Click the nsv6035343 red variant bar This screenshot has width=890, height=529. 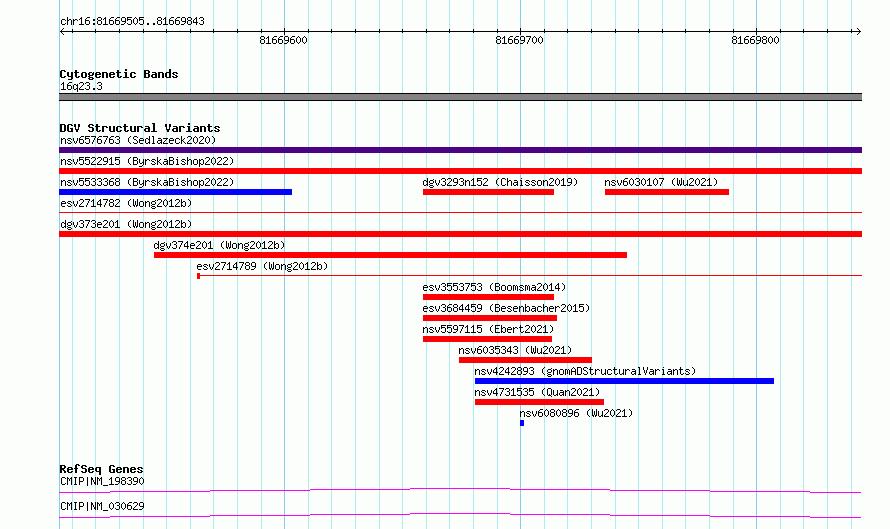[x=526, y=360]
